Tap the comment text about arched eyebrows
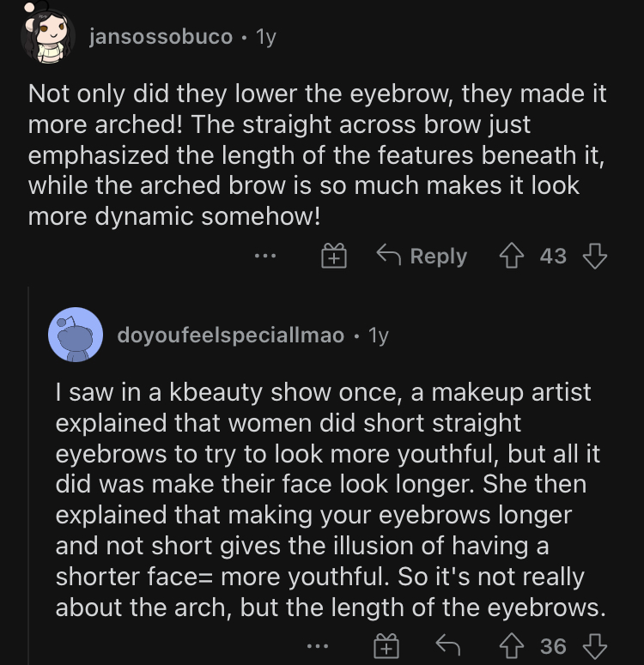The height and width of the screenshot is (665, 644). click(316, 154)
